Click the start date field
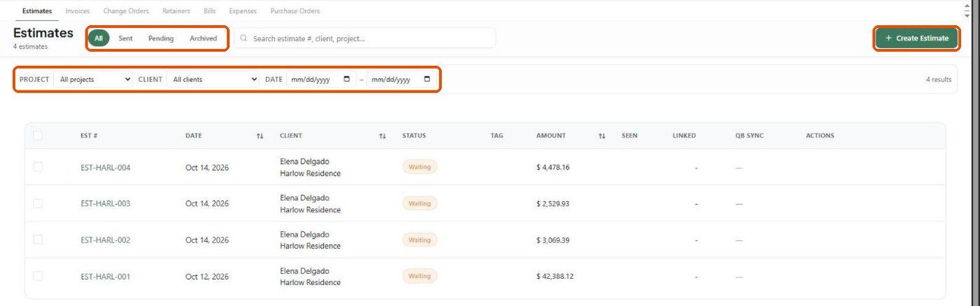This screenshot has width=980, height=306. point(321,80)
